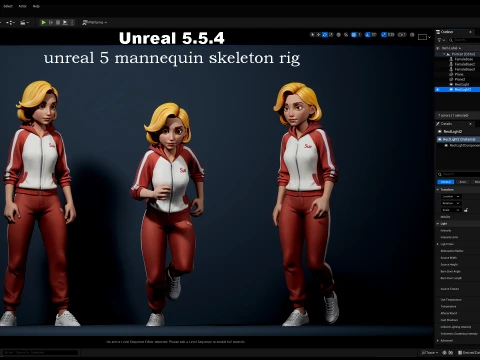
Task: Click the Details search field
Action: click(x=459, y=174)
